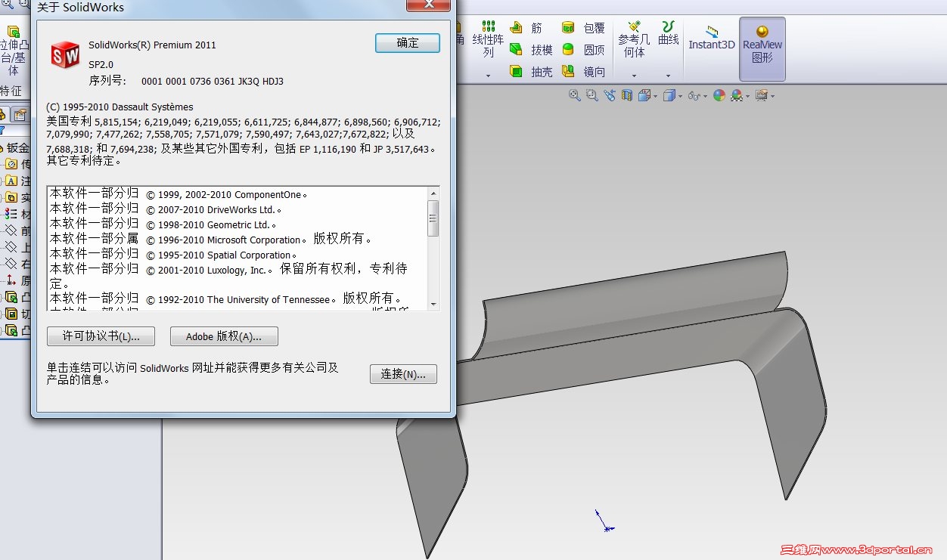Click the Dome (圆顶) feature tool
The height and width of the screenshot is (560, 947).
(583, 50)
